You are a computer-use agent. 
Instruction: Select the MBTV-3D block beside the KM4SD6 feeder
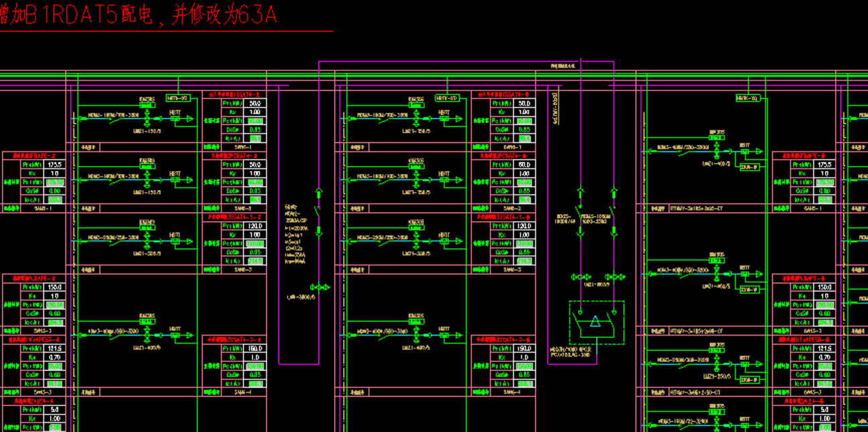(447, 98)
